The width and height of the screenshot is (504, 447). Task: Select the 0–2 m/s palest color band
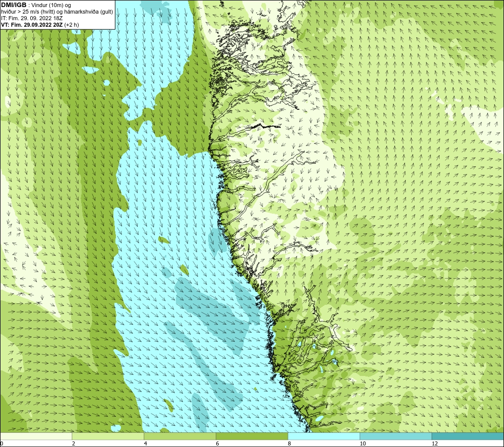coord(36,436)
